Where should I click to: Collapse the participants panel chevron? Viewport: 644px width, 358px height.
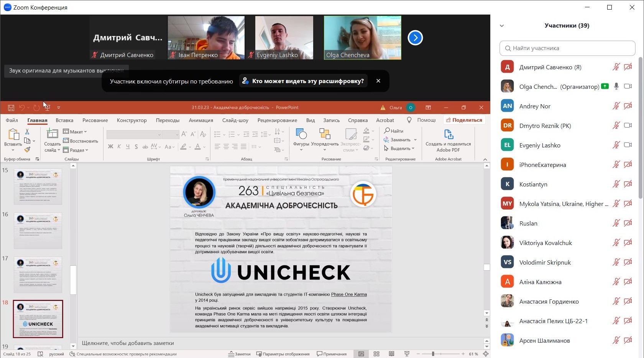click(x=502, y=26)
